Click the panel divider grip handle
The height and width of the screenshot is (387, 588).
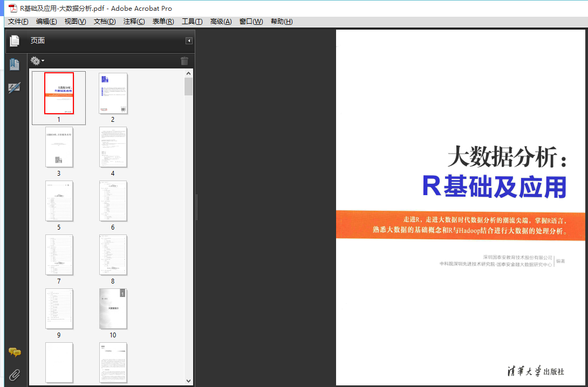click(x=196, y=207)
